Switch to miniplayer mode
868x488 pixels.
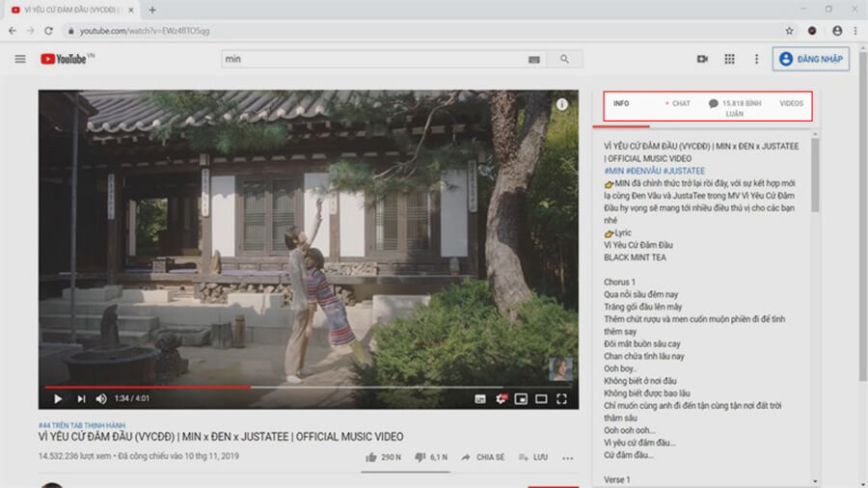[521, 399]
